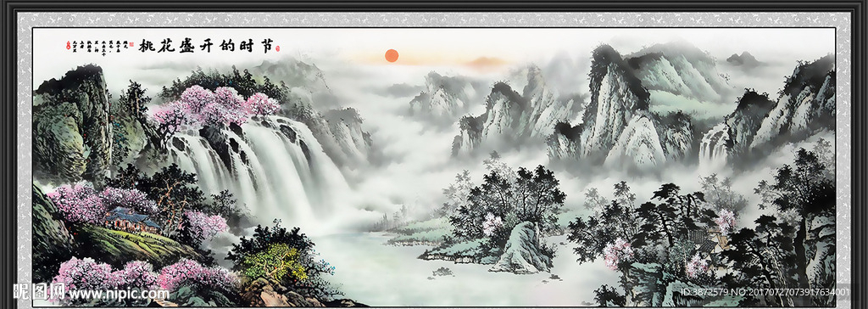Screen dimensions: 868x309
Task: Click the ID number watermark text
Action: 765,292
